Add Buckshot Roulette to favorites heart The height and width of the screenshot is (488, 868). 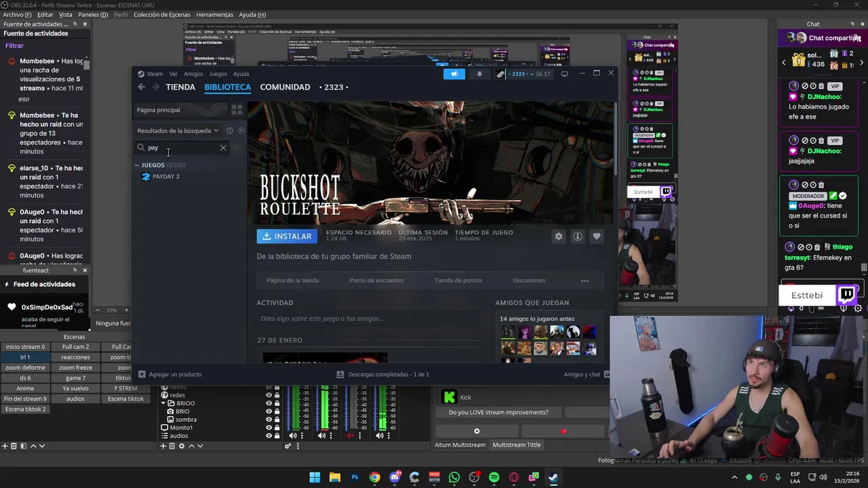tap(596, 237)
